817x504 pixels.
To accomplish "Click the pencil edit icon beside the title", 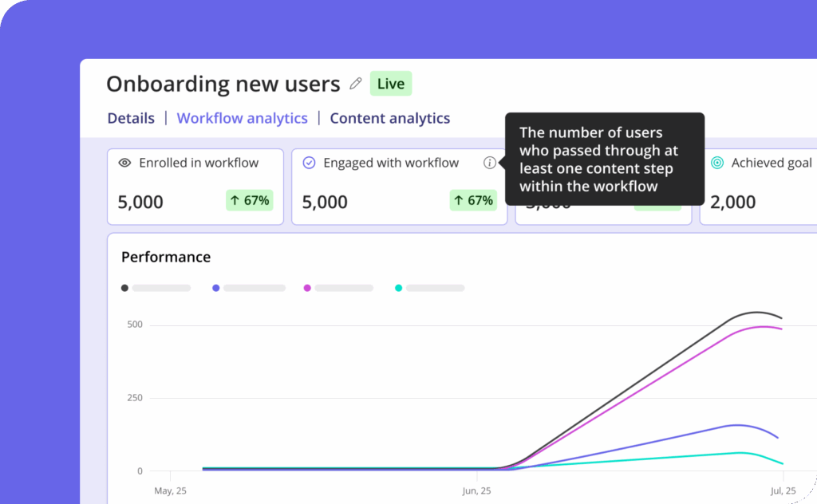I will click(356, 84).
